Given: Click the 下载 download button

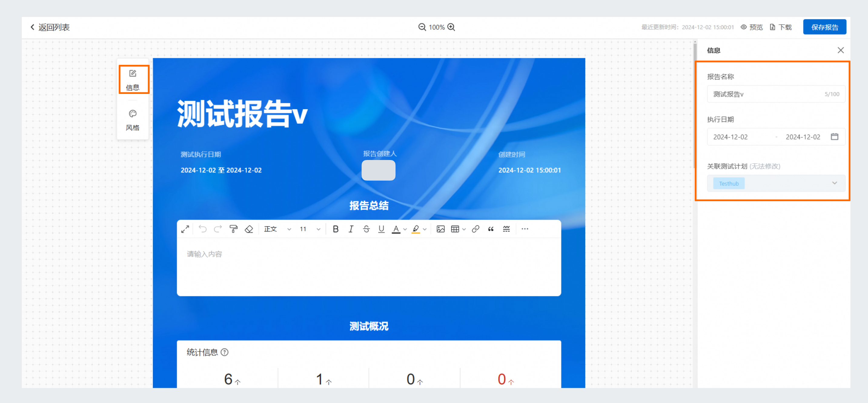Looking at the screenshot, I should click(x=781, y=27).
